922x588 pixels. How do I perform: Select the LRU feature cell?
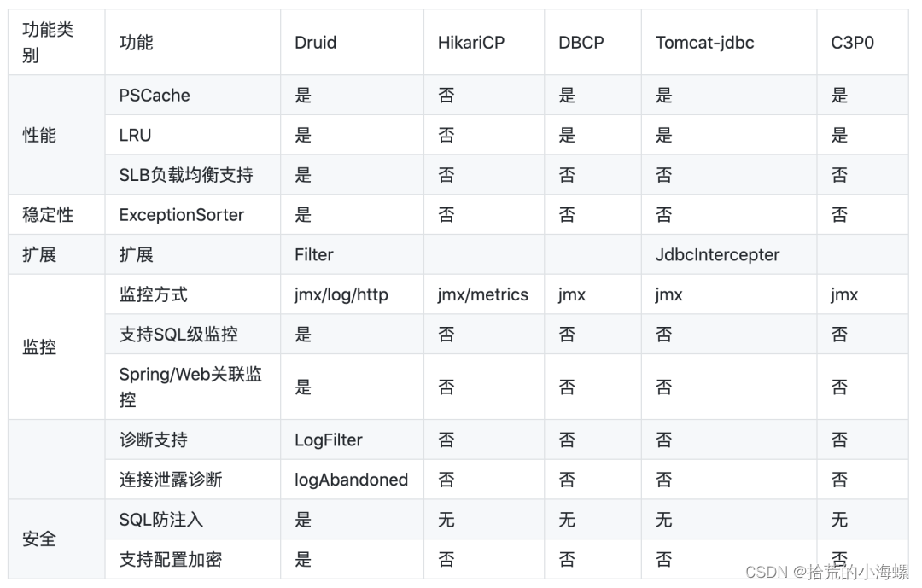click(x=193, y=135)
